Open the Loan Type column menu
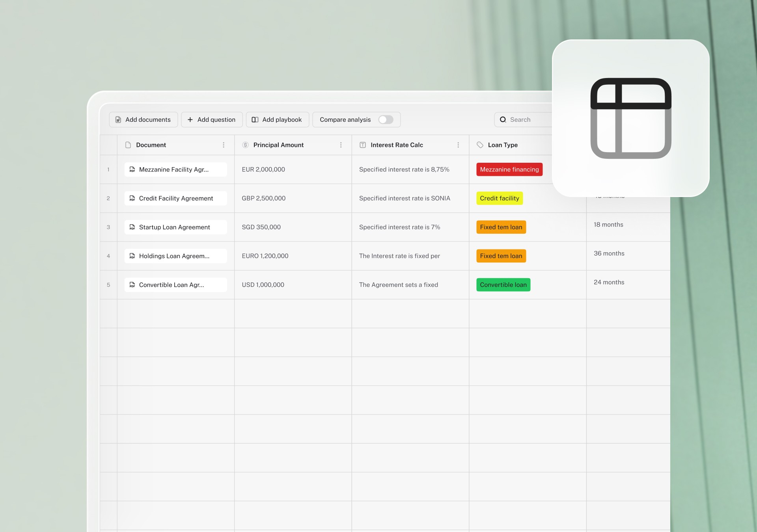Screen dimensions: 757x532 point(576,145)
